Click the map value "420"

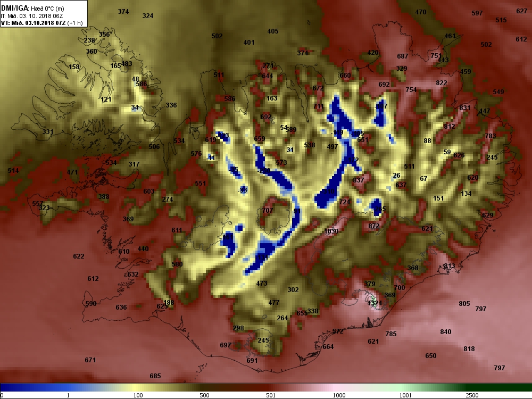[x=373, y=53]
